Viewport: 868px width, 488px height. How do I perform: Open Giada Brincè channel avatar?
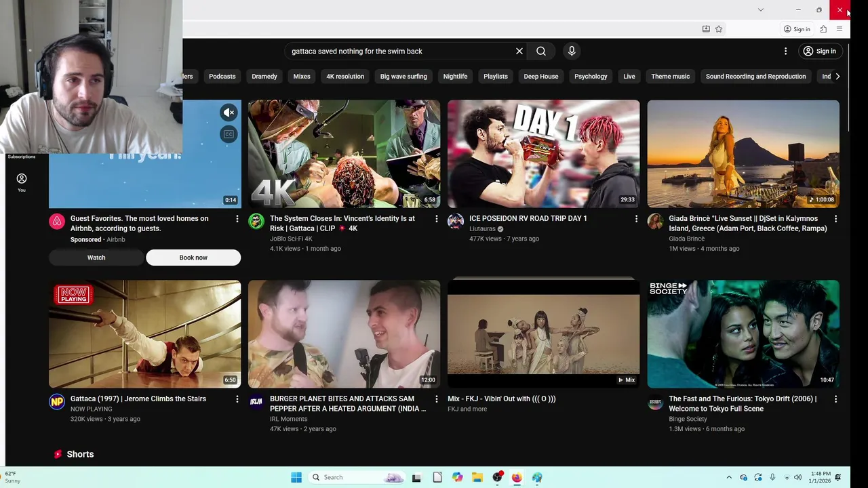pos(655,222)
